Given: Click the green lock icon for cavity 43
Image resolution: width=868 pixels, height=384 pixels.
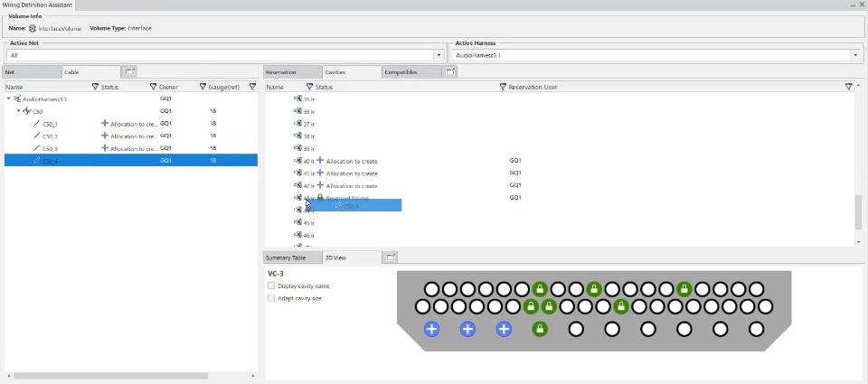Looking at the screenshot, I should pyautogui.click(x=320, y=197).
